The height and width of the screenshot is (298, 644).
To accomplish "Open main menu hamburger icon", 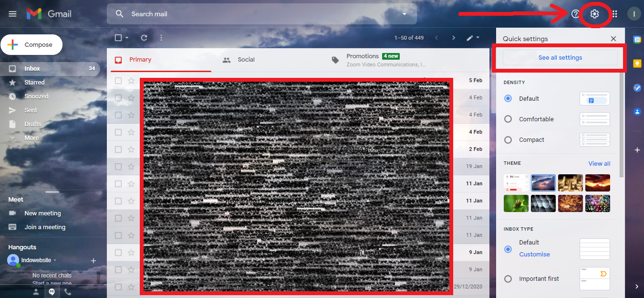I will click(12, 14).
